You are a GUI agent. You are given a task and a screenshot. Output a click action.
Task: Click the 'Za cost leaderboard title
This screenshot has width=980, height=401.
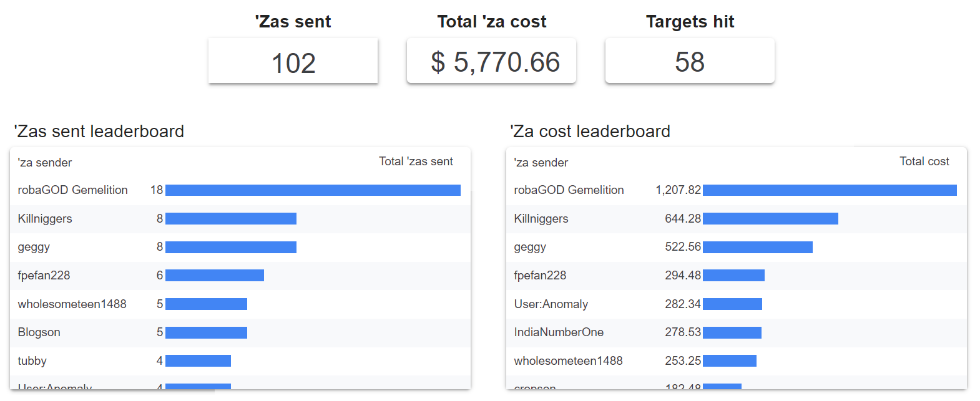click(x=590, y=132)
